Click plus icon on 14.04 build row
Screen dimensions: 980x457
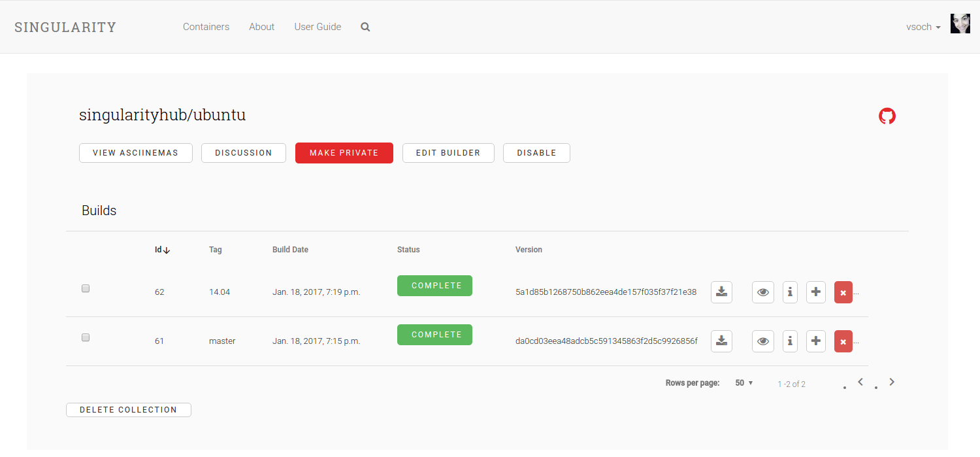(x=816, y=292)
